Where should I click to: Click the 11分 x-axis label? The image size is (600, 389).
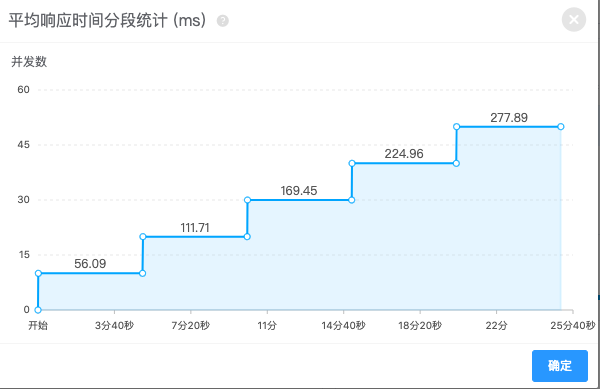(267, 326)
